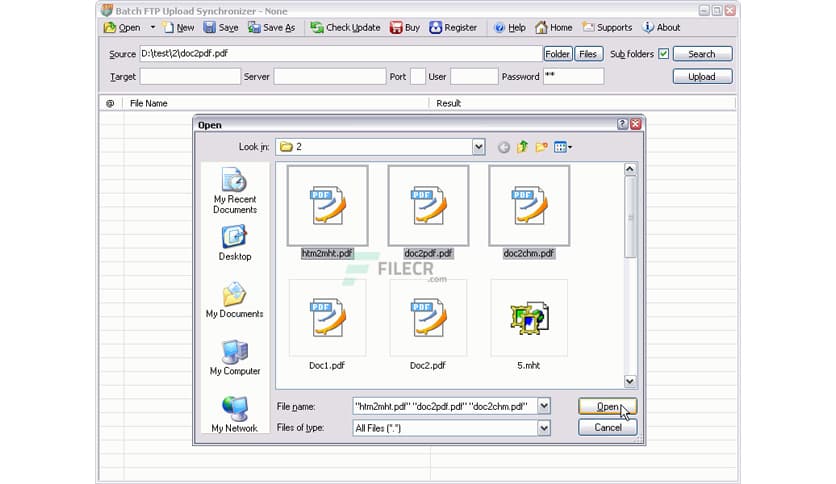Image resolution: width=836 pixels, height=484 pixels.
Task: Open the Views menu icon
Action: coord(562,147)
